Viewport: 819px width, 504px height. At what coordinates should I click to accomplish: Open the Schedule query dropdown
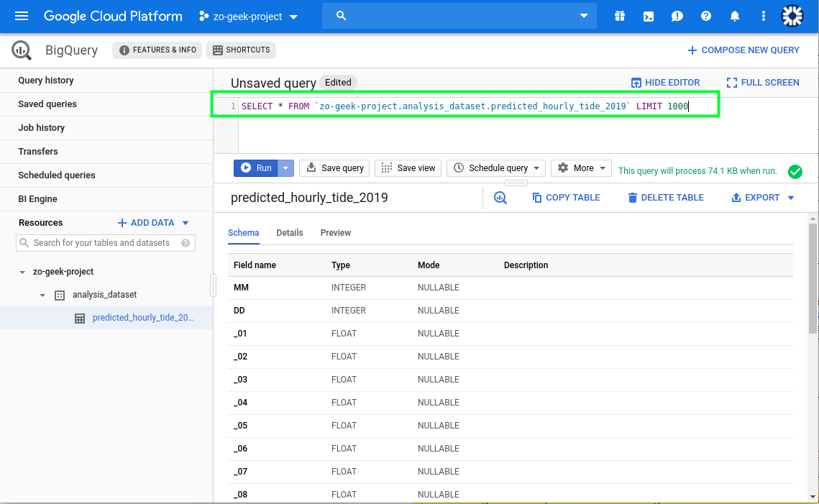[x=496, y=168]
